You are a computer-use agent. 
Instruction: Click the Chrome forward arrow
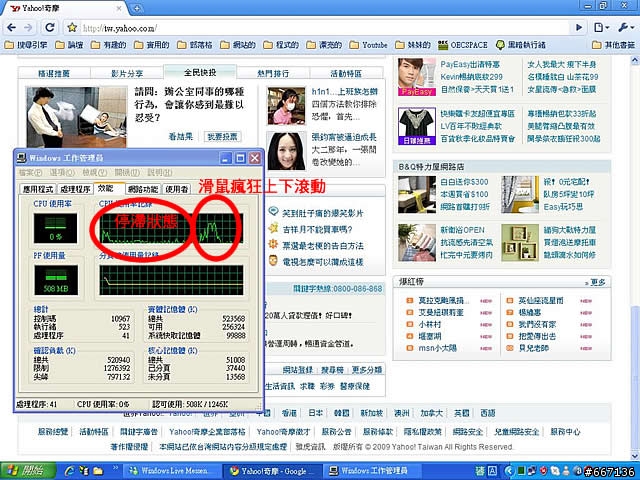(x=28, y=28)
